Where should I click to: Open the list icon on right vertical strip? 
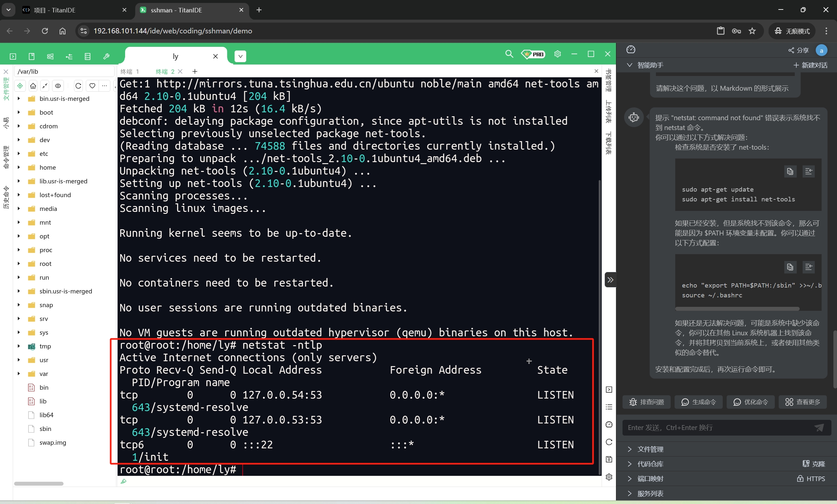click(609, 407)
